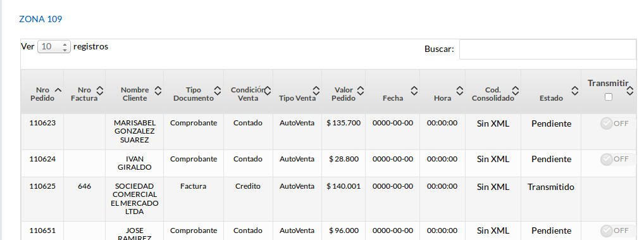Check the Transmitir select-all checkbox
This screenshot has height=240, width=644.
(609, 97)
